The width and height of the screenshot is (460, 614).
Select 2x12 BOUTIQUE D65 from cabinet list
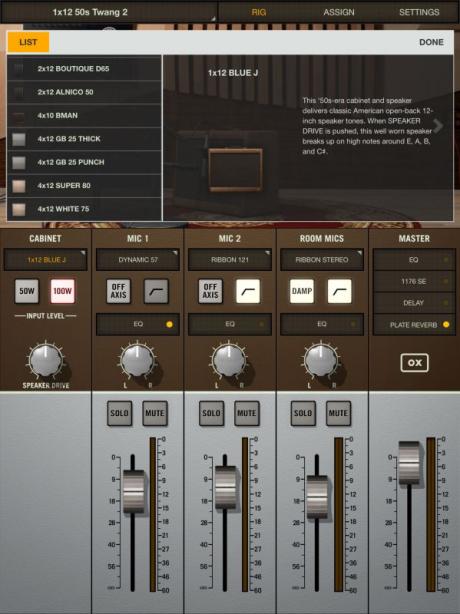pyautogui.click(x=84, y=69)
